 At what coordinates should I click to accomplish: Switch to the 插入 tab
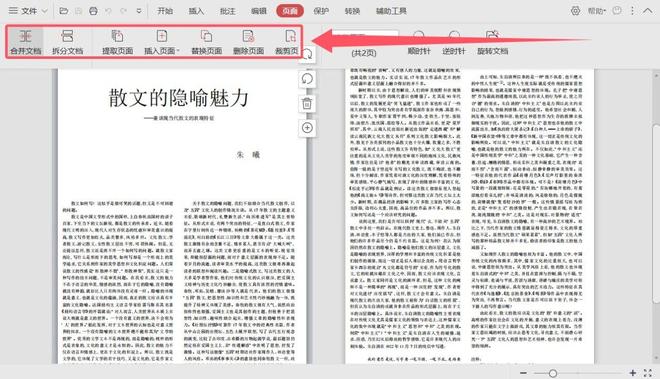pos(196,11)
